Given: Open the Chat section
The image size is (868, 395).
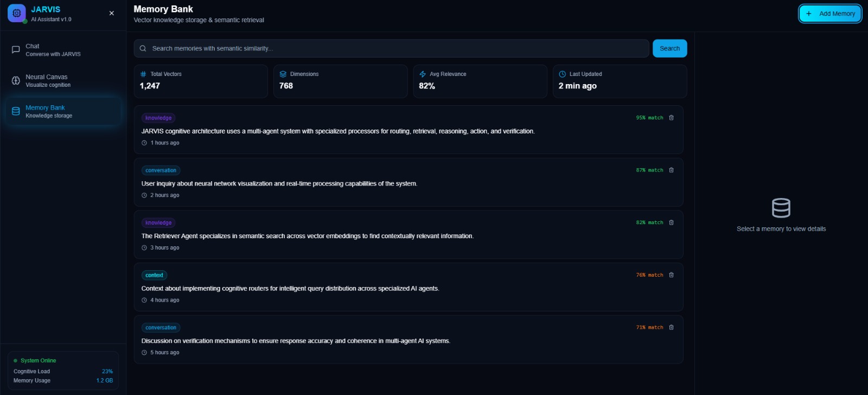Looking at the screenshot, I should (63, 50).
